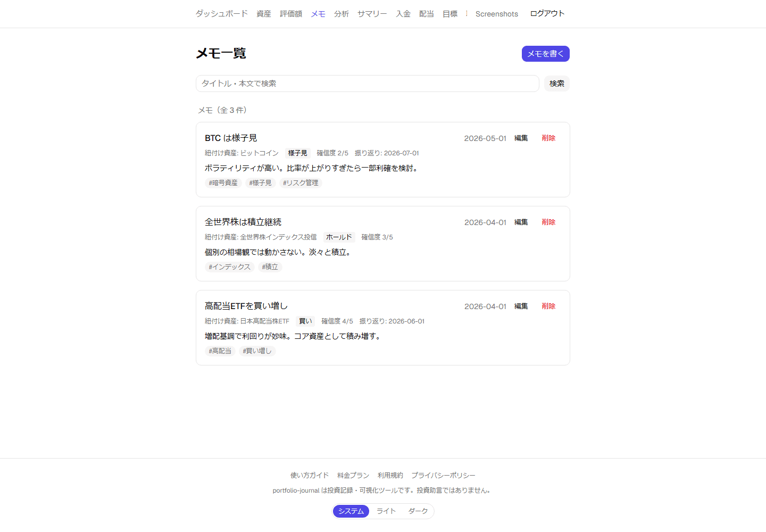Click the #高配当 tag
Viewport: 766px width, 532px height.
220,351
